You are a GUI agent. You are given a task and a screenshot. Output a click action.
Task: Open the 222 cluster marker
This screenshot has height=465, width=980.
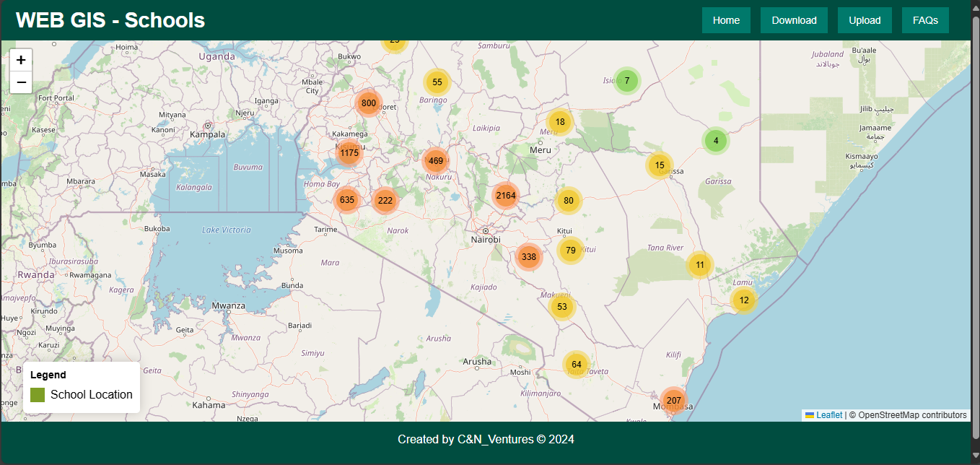[385, 201]
